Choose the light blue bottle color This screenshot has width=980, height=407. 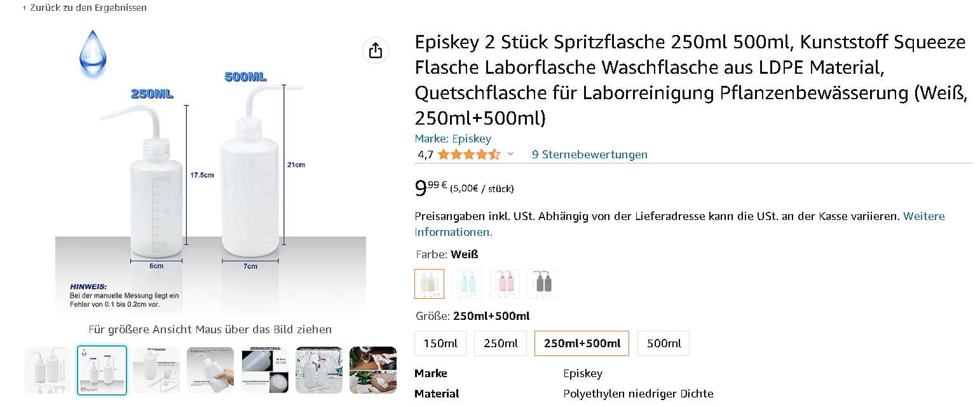pos(466,284)
